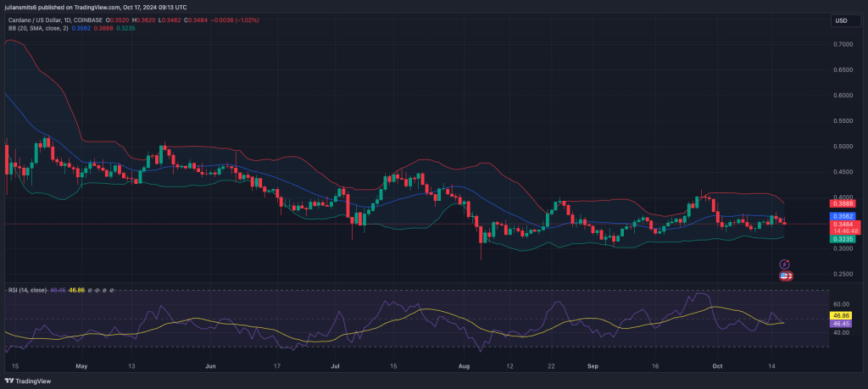This screenshot has height=389, width=868.
Task: Click the low price L0.3462 value
Action: pyautogui.click(x=170, y=20)
